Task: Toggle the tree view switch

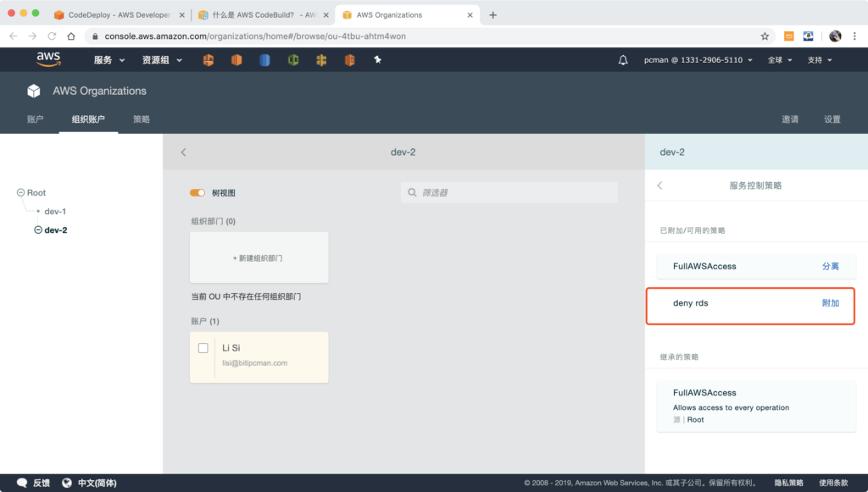Action: (198, 192)
